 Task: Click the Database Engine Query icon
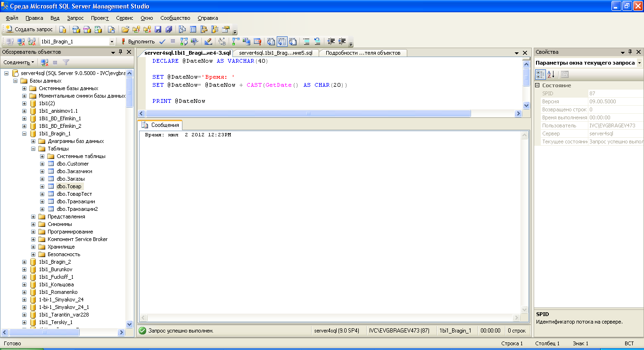click(63, 29)
